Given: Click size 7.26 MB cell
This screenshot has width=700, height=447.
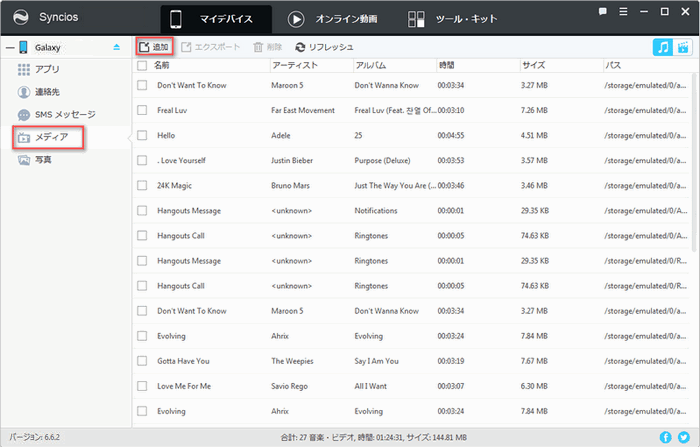Looking at the screenshot, I should [534, 110].
